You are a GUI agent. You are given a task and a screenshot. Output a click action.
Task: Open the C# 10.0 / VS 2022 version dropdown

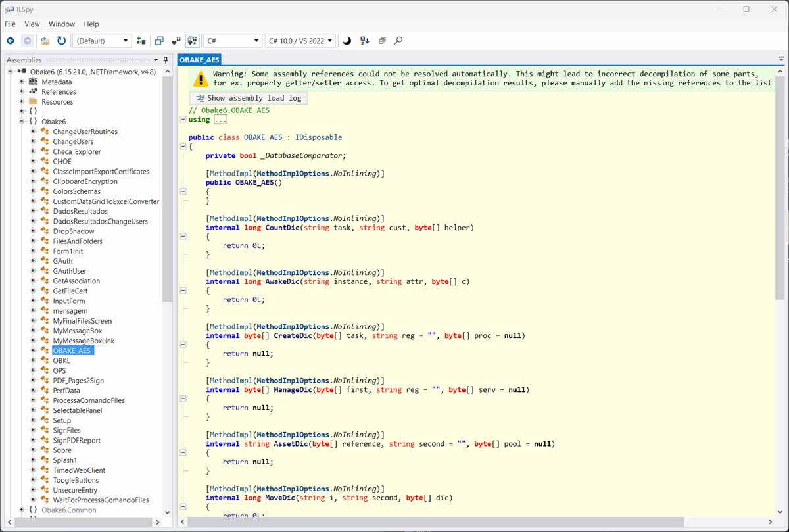300,41
